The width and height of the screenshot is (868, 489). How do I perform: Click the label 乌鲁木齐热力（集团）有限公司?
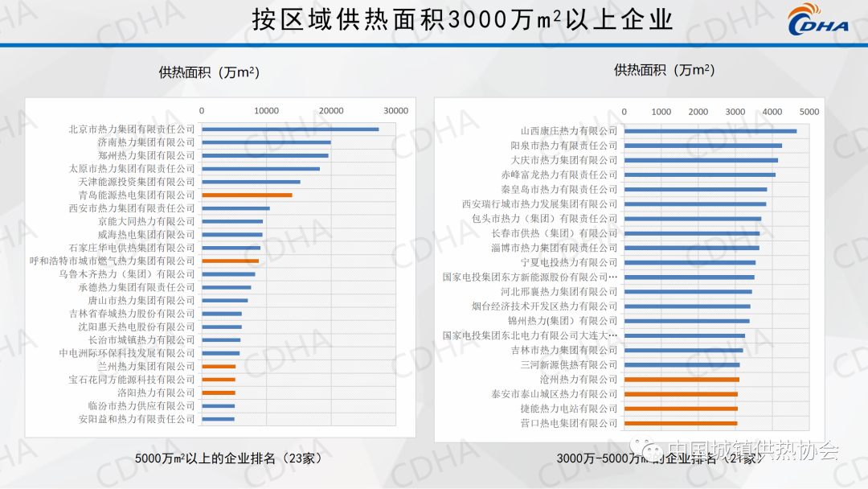coord(127,274)
